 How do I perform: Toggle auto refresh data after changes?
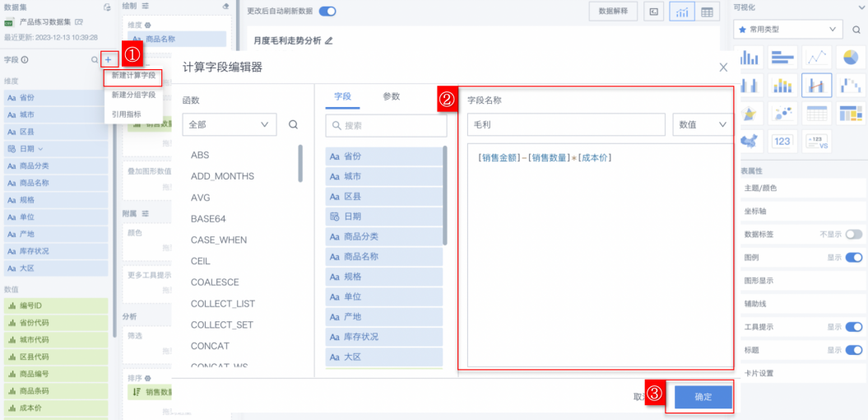pyautogui.click(x=327, y=12)
